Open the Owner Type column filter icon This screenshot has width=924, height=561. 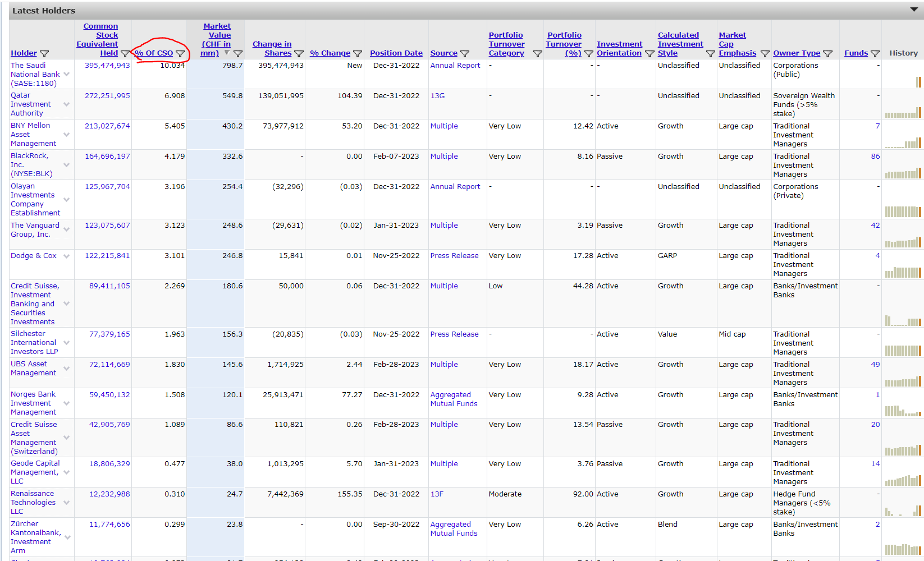tap(827, 54)
